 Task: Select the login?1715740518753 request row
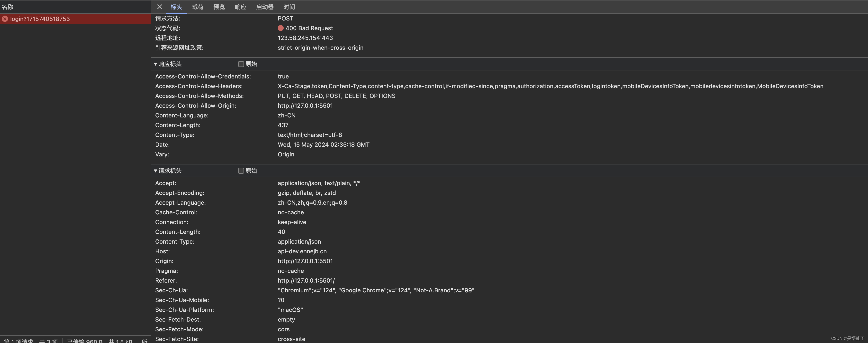point(75,19)
